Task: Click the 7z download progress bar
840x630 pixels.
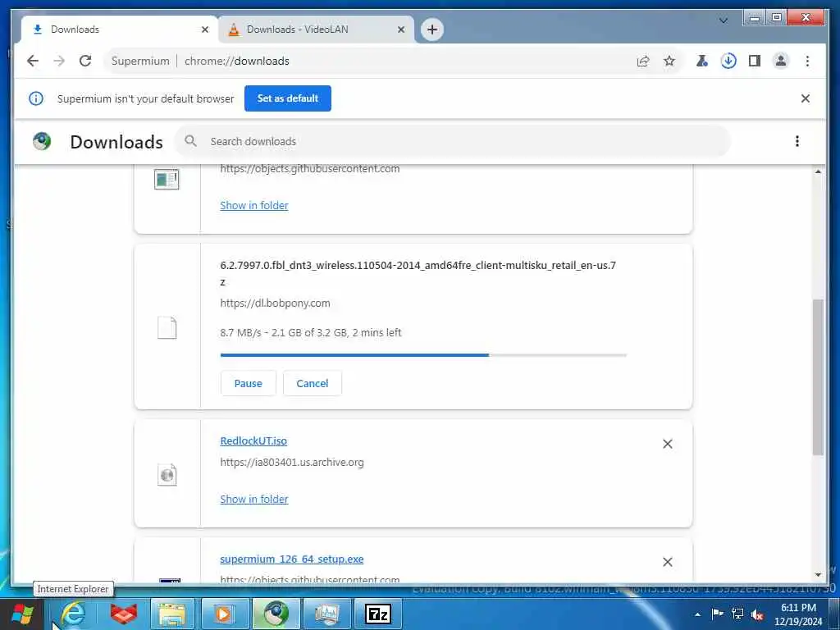Action: (x=423, y=355)
